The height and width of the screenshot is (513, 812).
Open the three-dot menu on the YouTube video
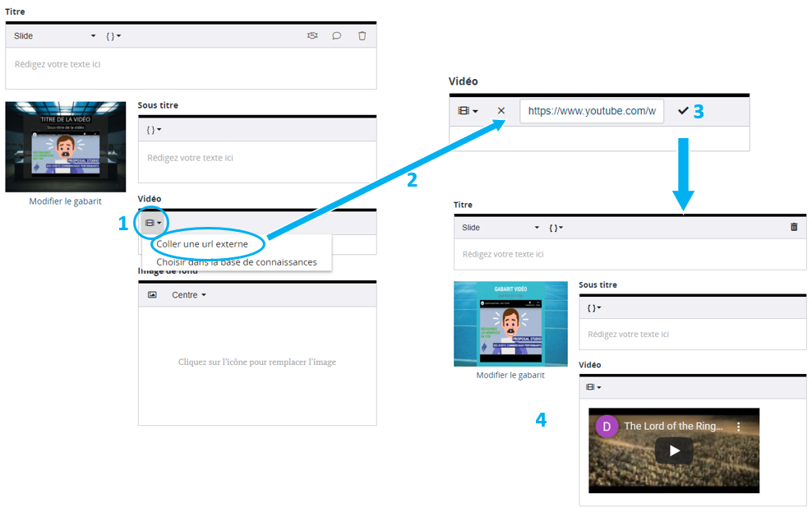pos(738,427)
